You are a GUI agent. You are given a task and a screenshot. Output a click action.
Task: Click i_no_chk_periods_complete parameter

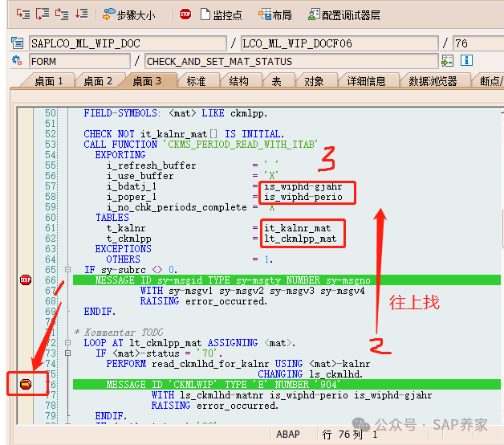[177, 207]
